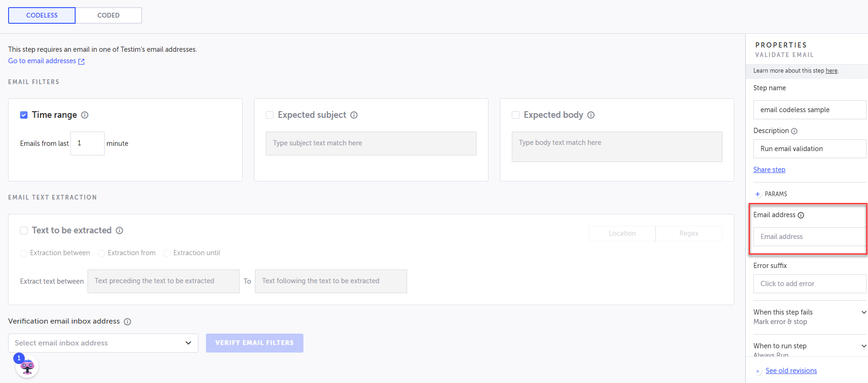Screen dimensions: 868x383
Task: Uncheck the Time range checkbox
Action: (24, 115)
